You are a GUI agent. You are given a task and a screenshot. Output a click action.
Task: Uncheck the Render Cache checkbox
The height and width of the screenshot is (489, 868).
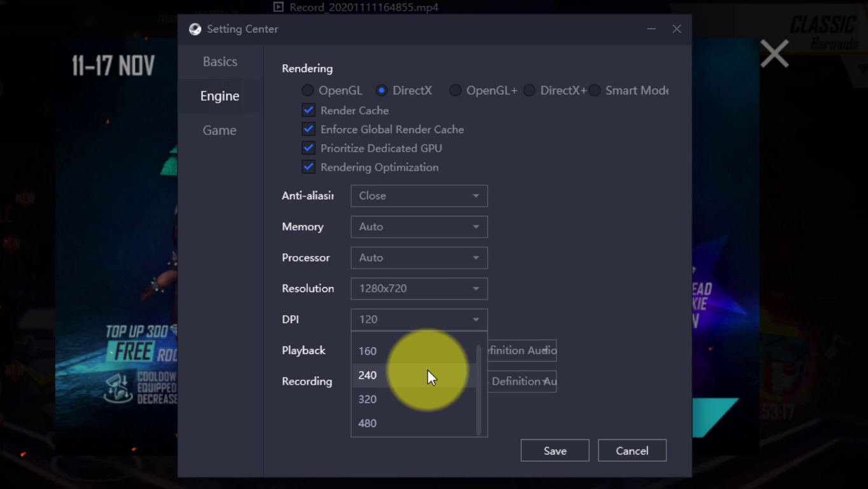pos(309,110)
